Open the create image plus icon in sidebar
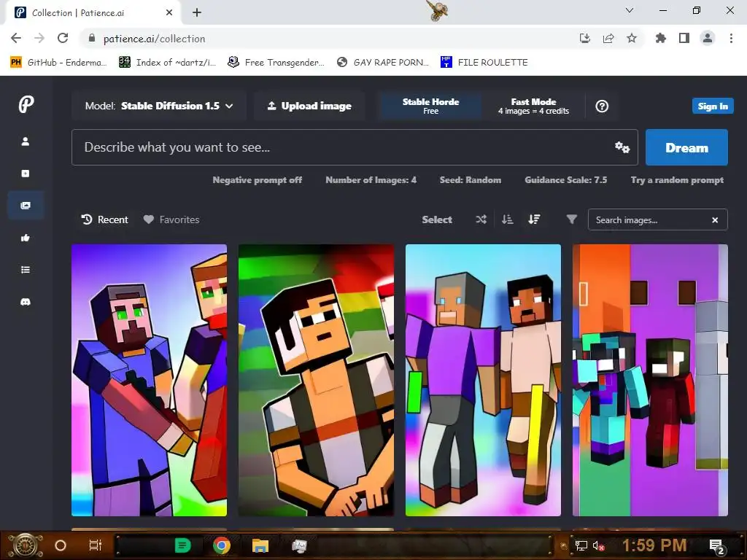This screenshot has width=747, height=560. (x=26, y=174)
